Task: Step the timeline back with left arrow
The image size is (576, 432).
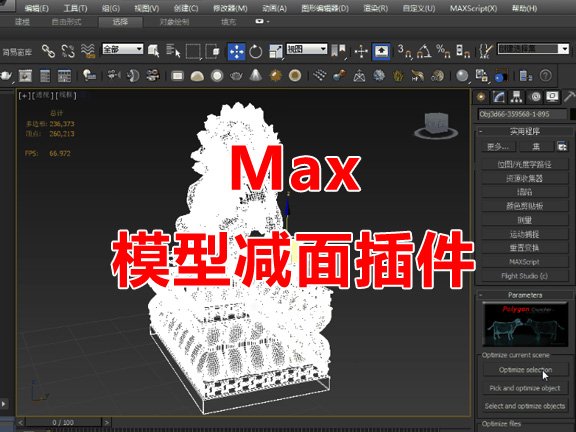Action: click(21, 422)
